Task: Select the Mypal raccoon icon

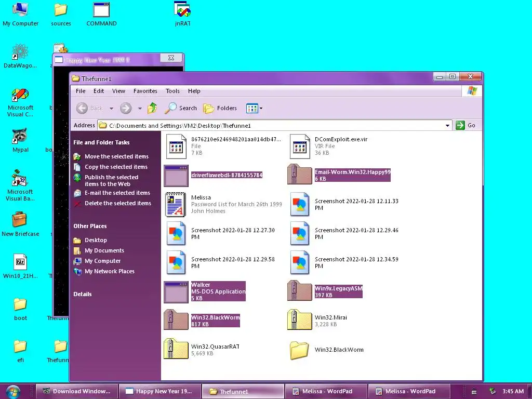Action: point(20,136)
